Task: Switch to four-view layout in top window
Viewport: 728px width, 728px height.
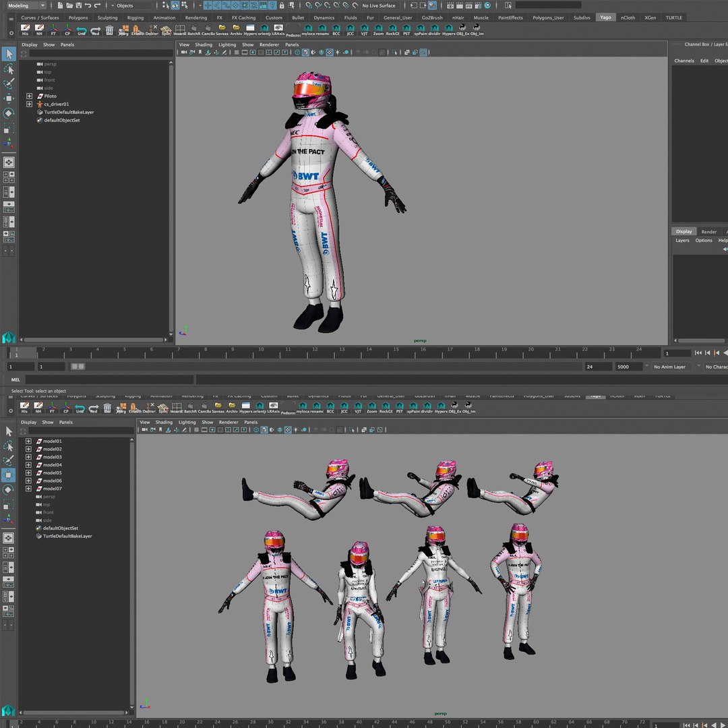Action: coord(9,177)
